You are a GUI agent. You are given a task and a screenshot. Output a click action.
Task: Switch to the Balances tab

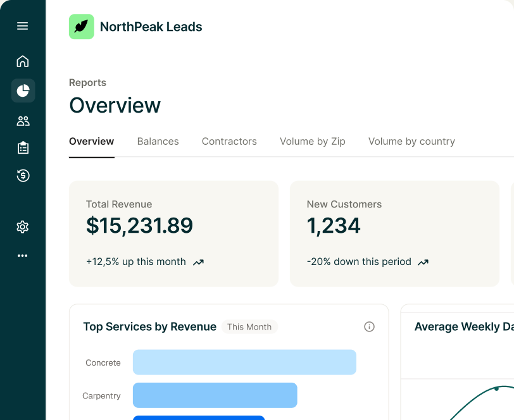coord(158,141)
